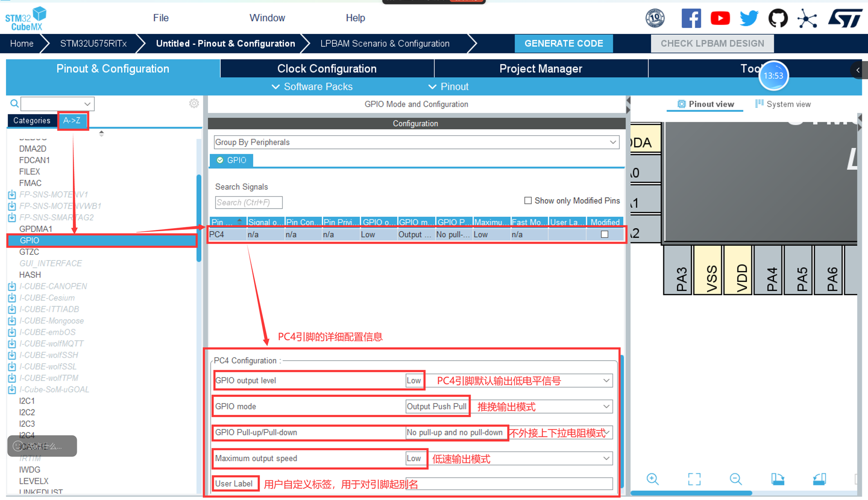Select the Pinout & Configuration tab
Viewport: 868px width, 500px height.
[x=113, y=68]
